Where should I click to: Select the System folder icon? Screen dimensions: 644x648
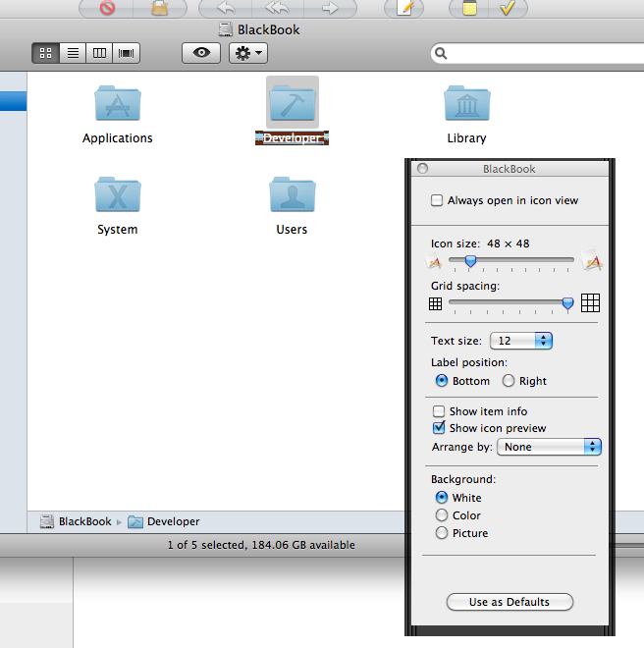pos(118,194)
